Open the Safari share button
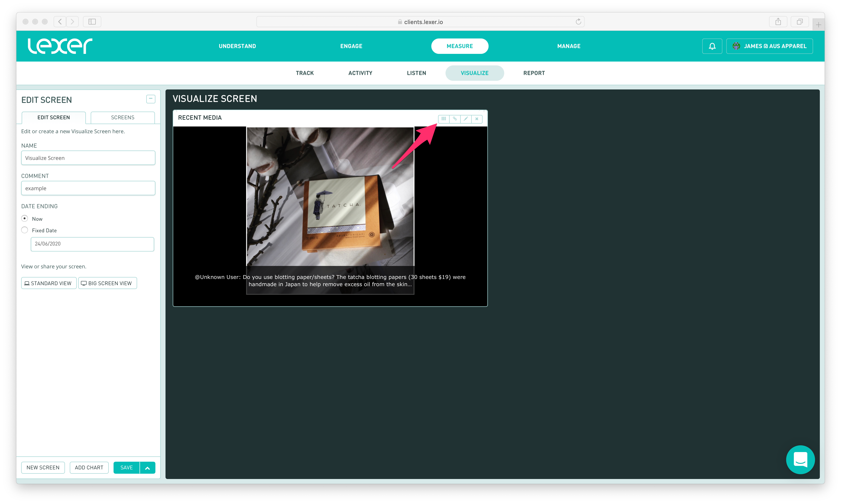The image size is (841, 504). click(x=778, y=22)
